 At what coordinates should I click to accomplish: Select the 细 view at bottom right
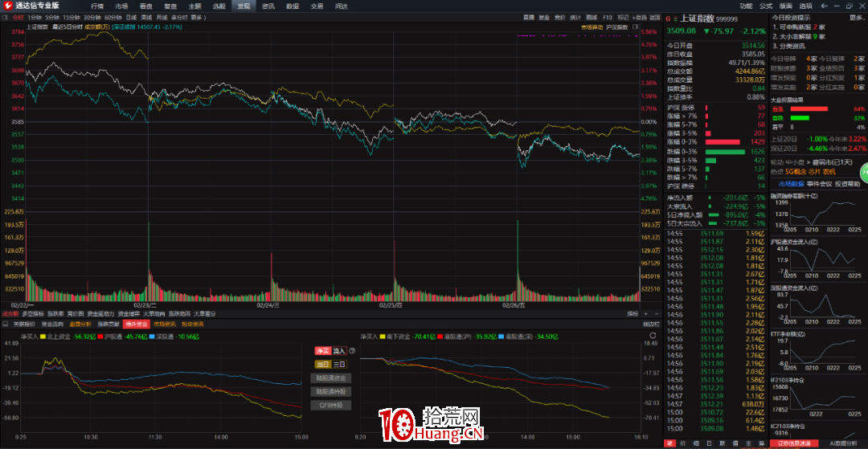coord(695,443)
